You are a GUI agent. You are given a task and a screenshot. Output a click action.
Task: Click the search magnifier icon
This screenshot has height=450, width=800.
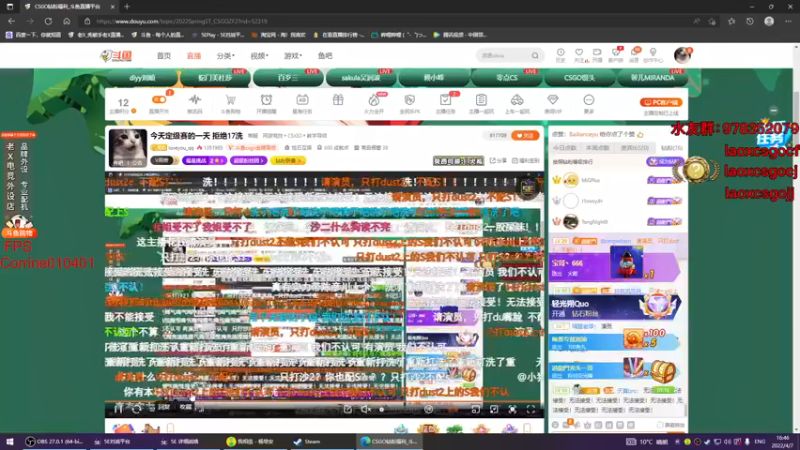click(535, 55)
